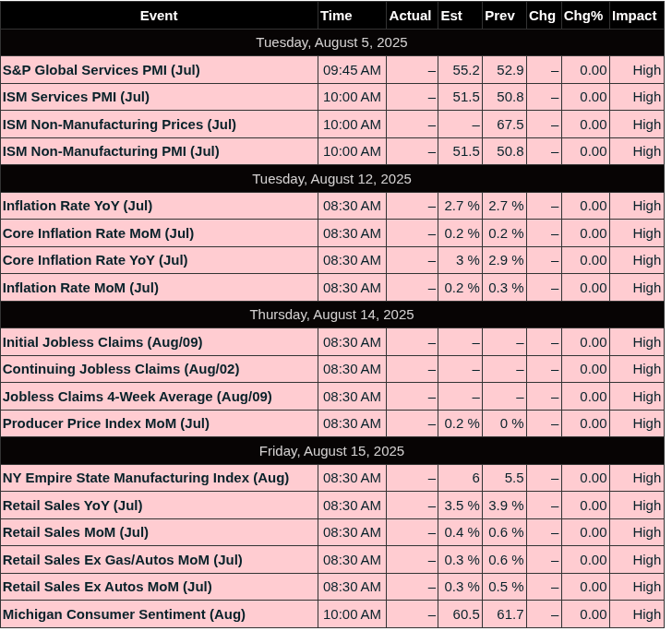The width and height of the screenshot is (672, 631).
Task: Click the 52.9 previous value cell
Action: (504, 70)
